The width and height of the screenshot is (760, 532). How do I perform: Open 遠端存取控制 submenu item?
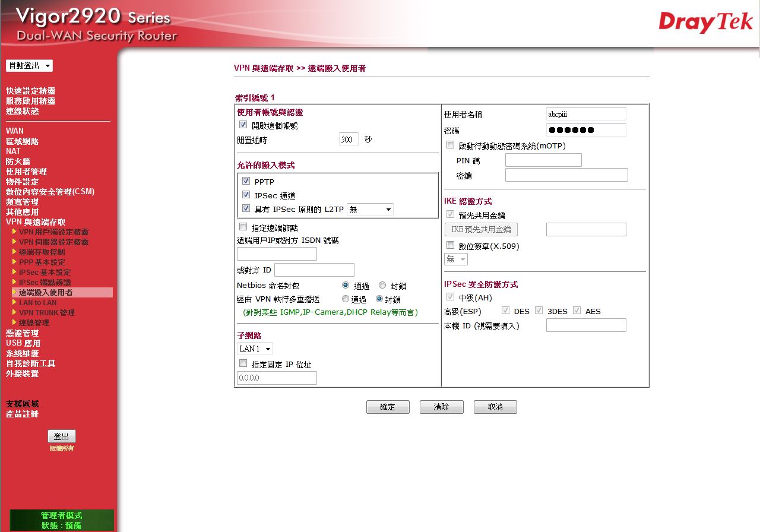point(42,252)
